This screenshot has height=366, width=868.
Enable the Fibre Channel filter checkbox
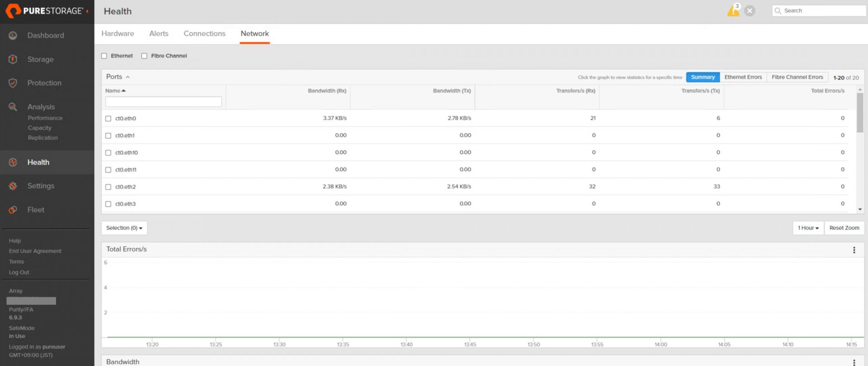[144, 56]
